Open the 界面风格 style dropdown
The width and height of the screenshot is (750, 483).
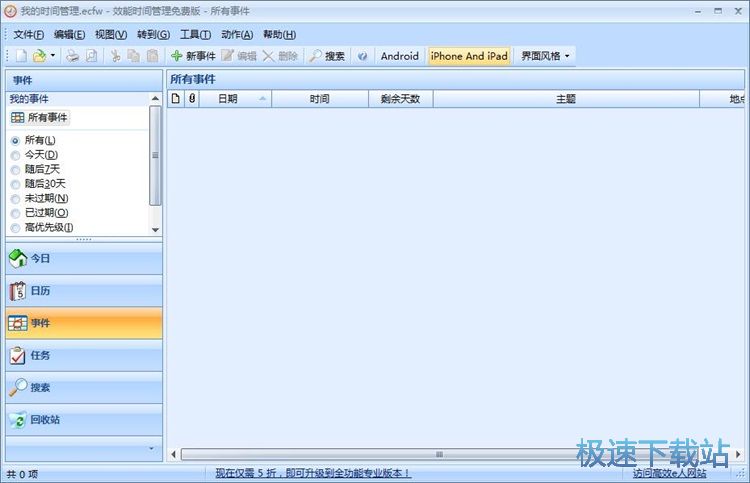pyautogui.click(x=545, y=56)
